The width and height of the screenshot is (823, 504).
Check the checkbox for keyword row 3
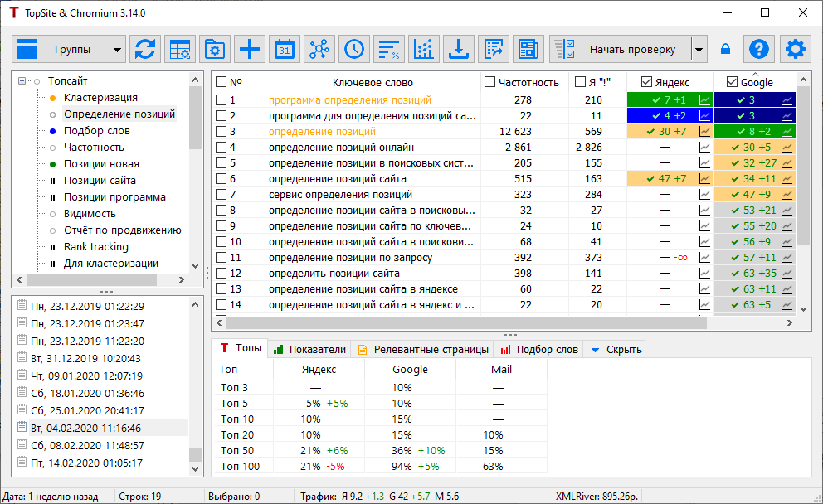coord(221,132)
